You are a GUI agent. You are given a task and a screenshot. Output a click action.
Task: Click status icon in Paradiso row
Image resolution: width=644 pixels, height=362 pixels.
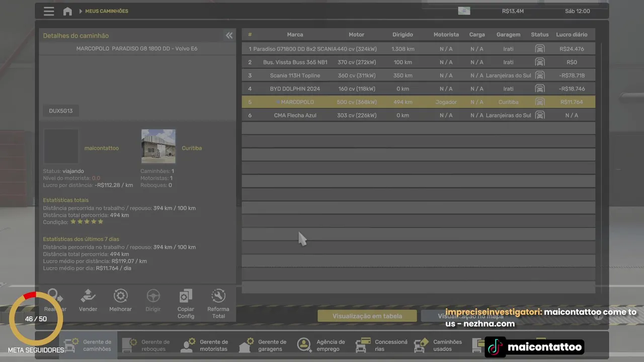click(x=540, y=49)
